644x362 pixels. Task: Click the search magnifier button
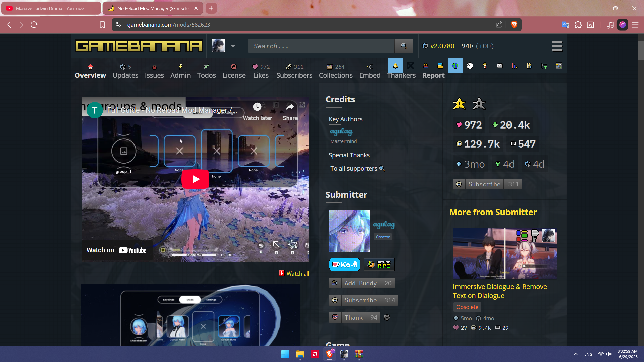tap(404, 46)
